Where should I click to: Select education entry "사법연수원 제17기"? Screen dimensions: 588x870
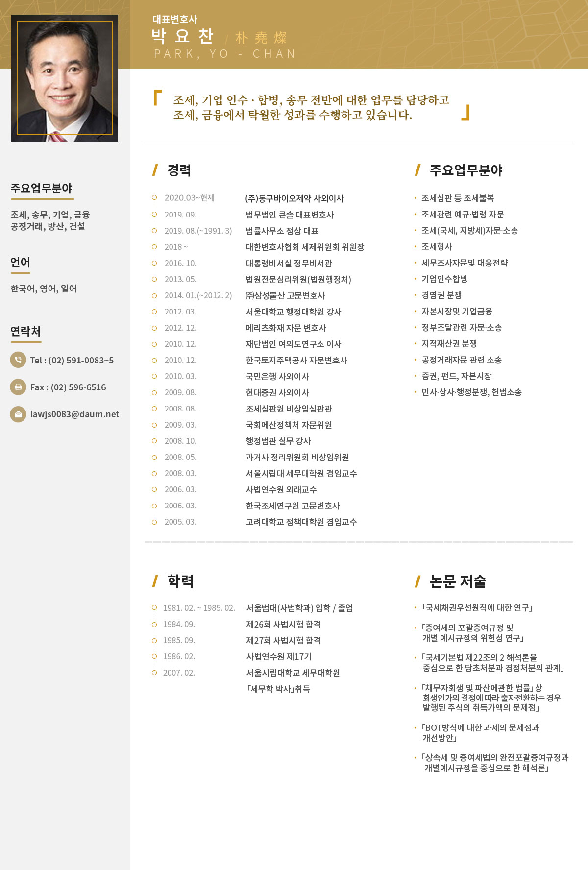tap(279, 656)
